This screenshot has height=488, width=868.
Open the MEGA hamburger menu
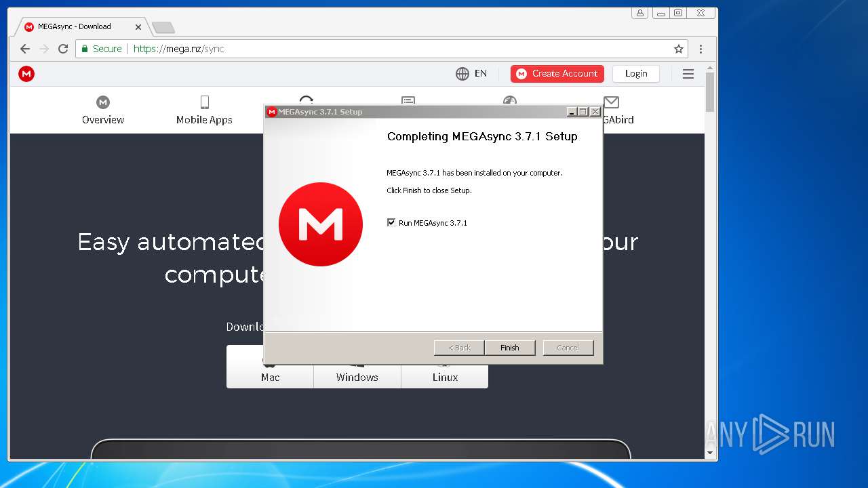point(688,74)
